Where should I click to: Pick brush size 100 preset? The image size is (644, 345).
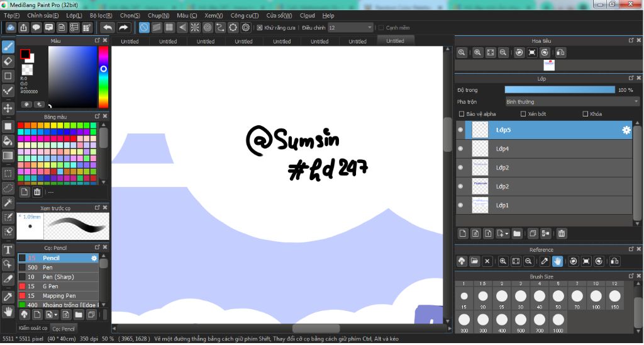coord(596,298)
